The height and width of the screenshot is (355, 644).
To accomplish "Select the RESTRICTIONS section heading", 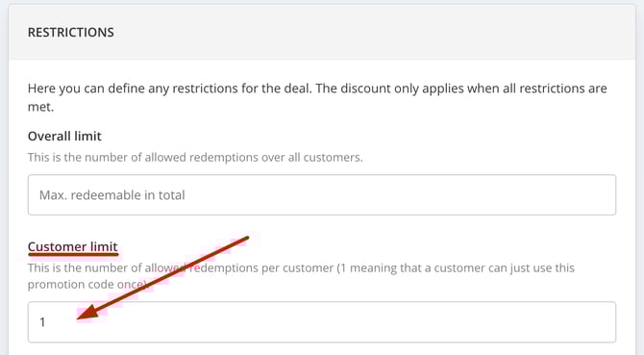I will tap(70, 33).
